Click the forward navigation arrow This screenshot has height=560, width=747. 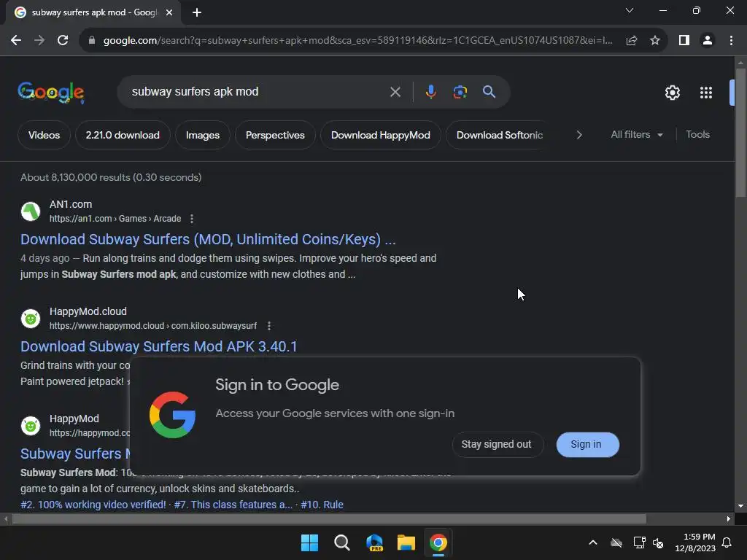(x=39, y=41)
